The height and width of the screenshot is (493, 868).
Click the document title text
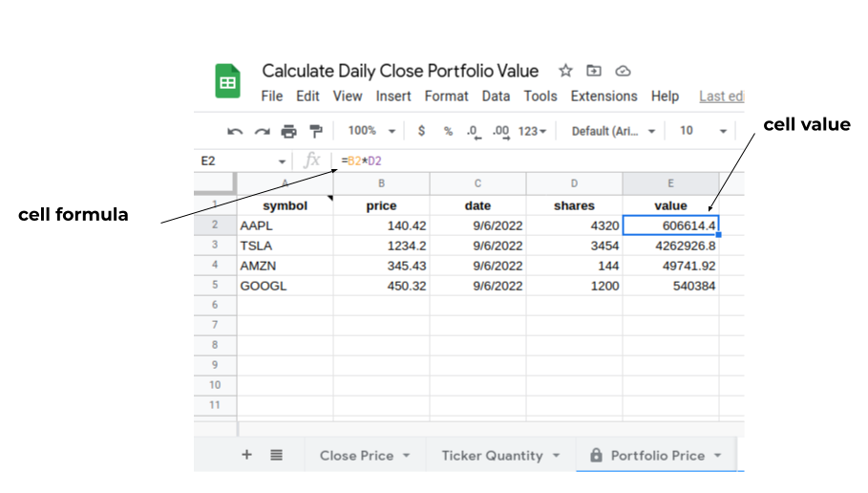(400, 71)
